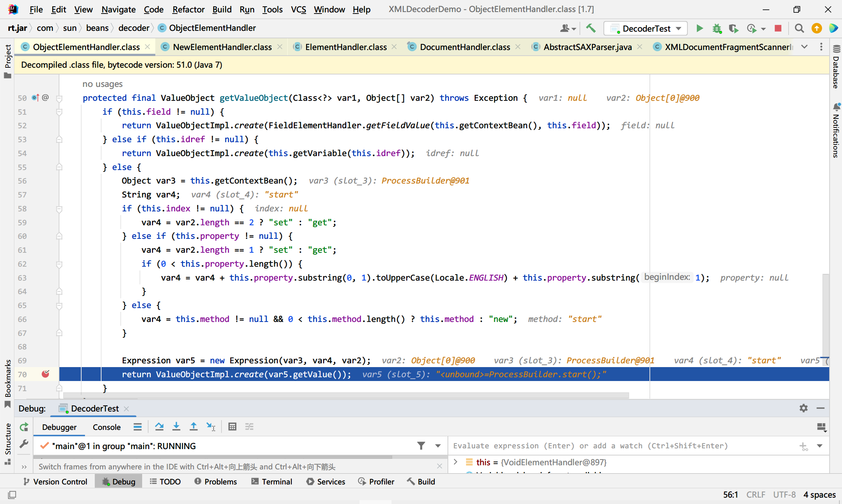Click the 'beans' breadcrumb
The image size is (842, 504).
tap(97, 28)
